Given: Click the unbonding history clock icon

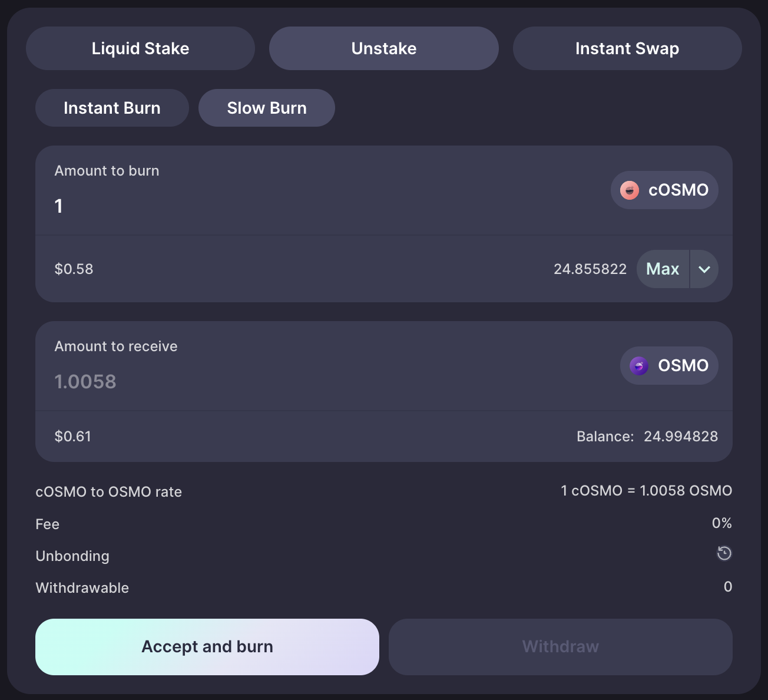Looking at the screenshot, I should tap(724, 553).
